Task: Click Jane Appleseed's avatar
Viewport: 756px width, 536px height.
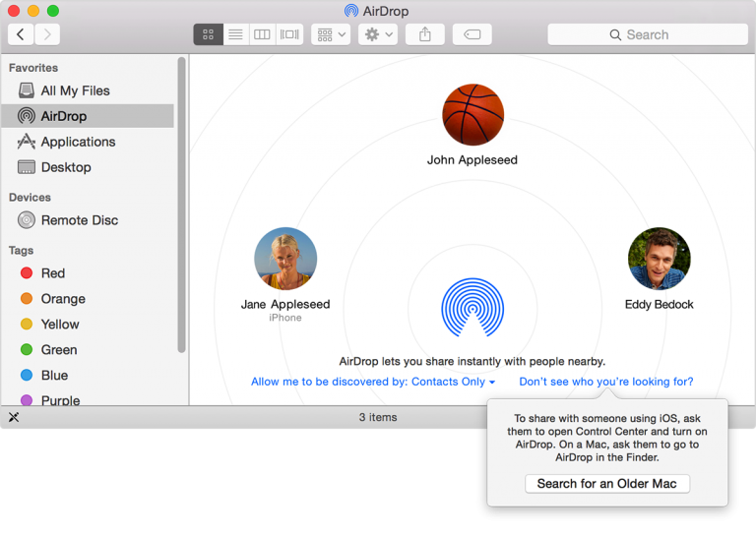Action: coord(285,259)
